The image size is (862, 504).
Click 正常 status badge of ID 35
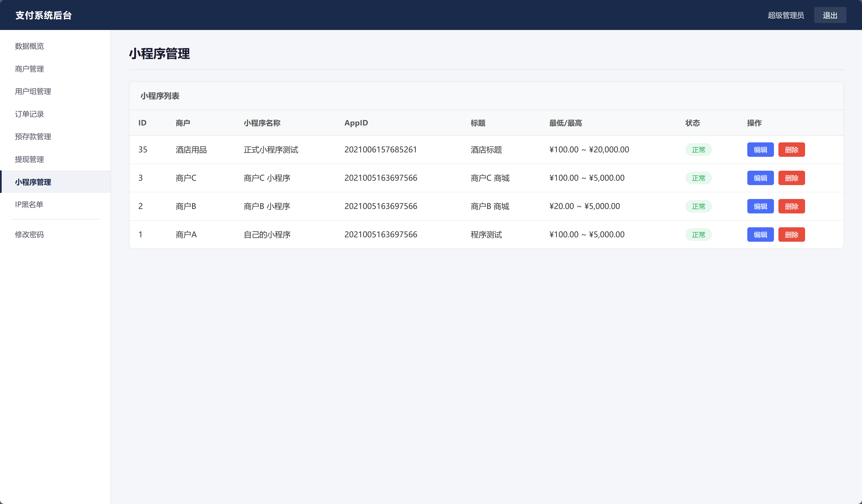point(698,150)
